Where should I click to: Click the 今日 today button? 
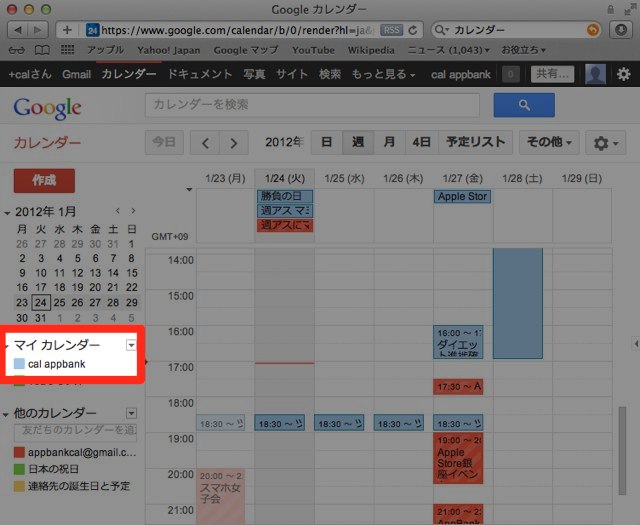(164, 142)
